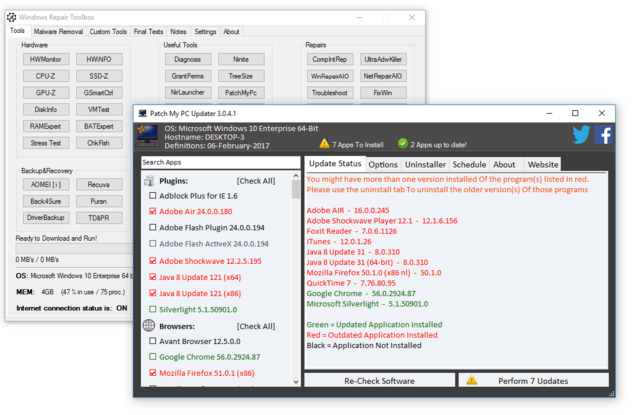Open Facebook icon in Patch My PC
Screen dimensions: 640x415
tap(603, 135)
